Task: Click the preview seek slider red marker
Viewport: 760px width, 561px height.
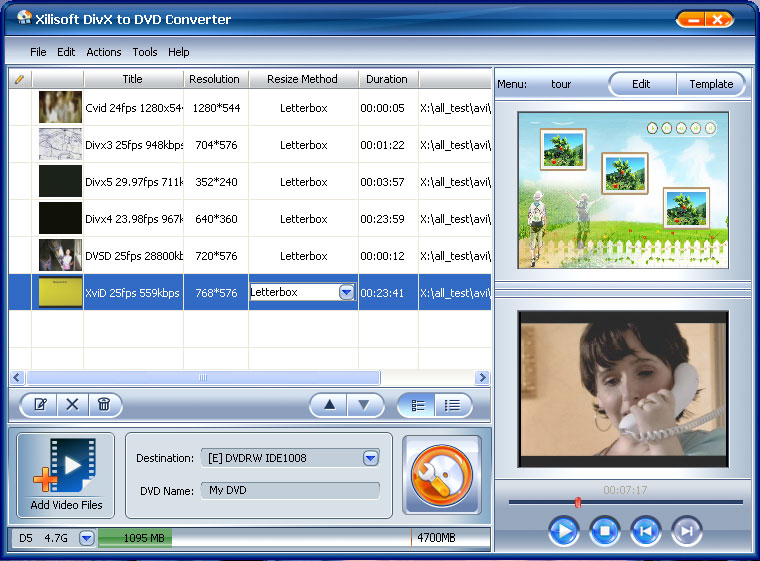Action: 577,502
